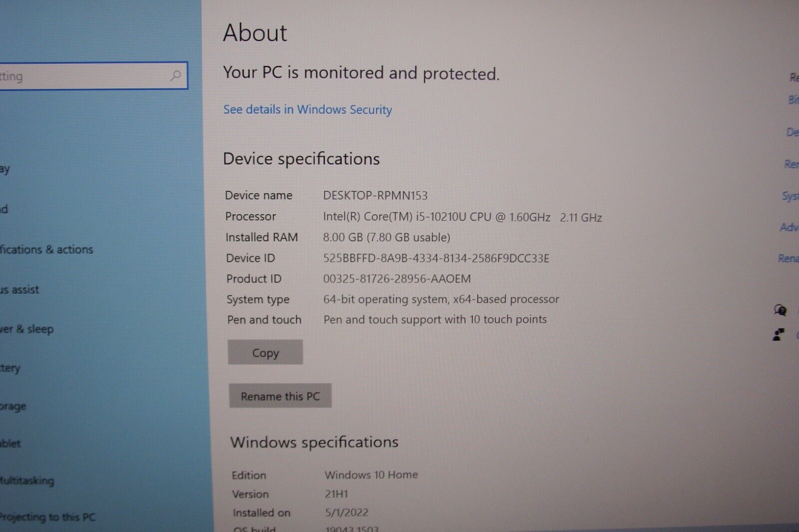The width and height of the screenshot is (799, 532).
Task: Open Projecting to this PC settings
Action: [x=47, y=517]
